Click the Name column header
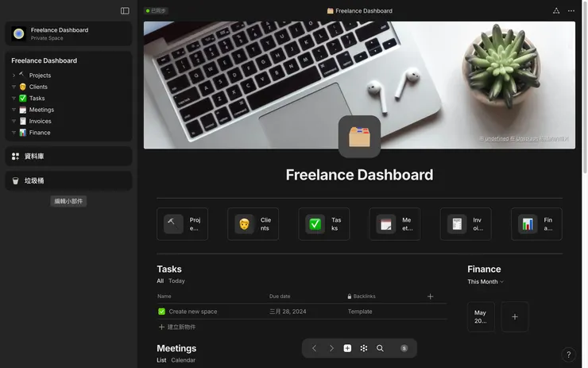Screen dimensions: 588x368 coord(164,296)
